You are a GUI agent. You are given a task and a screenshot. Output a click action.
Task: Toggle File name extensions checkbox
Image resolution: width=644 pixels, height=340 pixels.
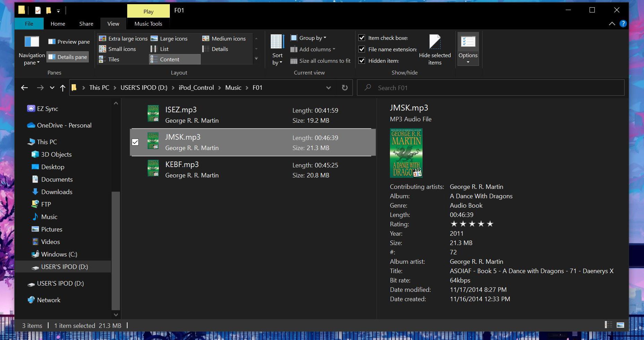(x=362, y=49)
